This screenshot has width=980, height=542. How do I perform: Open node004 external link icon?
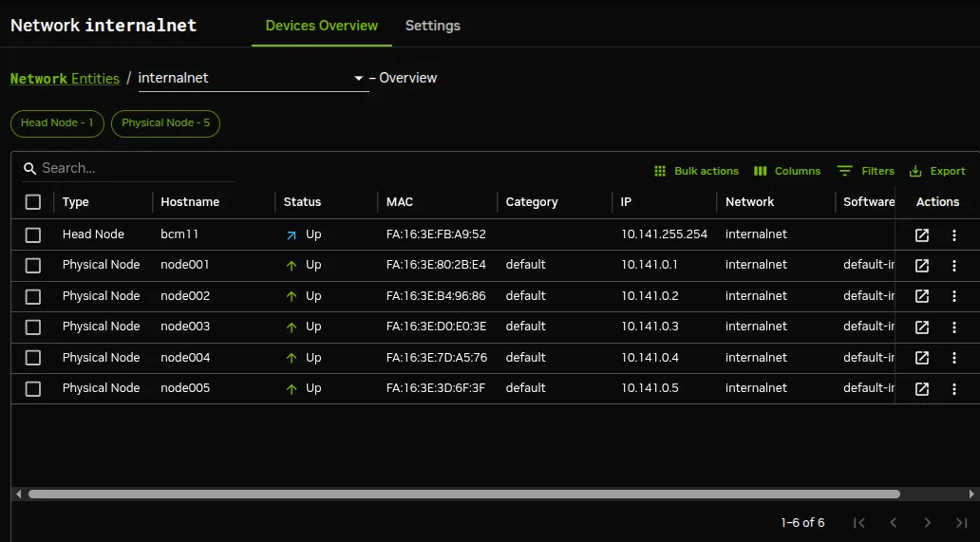tap(922, 358)
